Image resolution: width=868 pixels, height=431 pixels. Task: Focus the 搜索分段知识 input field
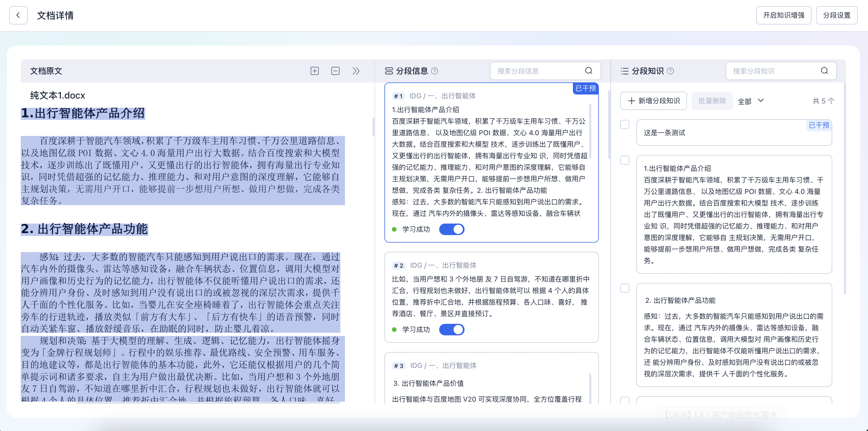pos(781,71)
